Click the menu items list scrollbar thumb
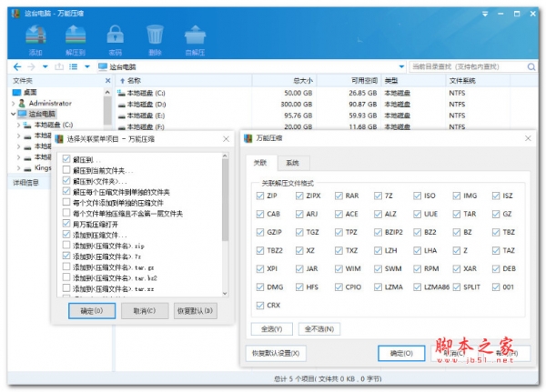The image size is (546, 392). 225,200
